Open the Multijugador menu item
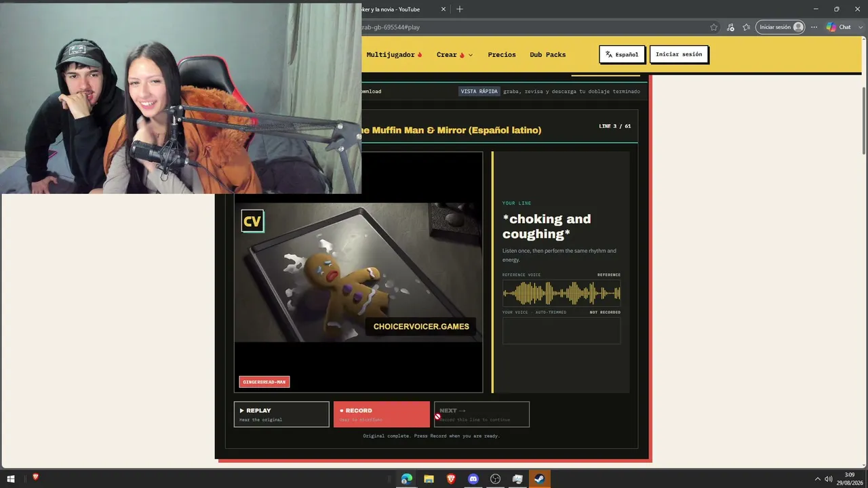 pos(394,55)
